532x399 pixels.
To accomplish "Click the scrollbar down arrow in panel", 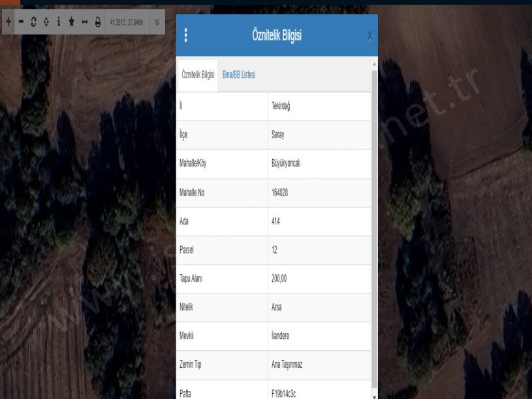I will [x=374, y=395].
